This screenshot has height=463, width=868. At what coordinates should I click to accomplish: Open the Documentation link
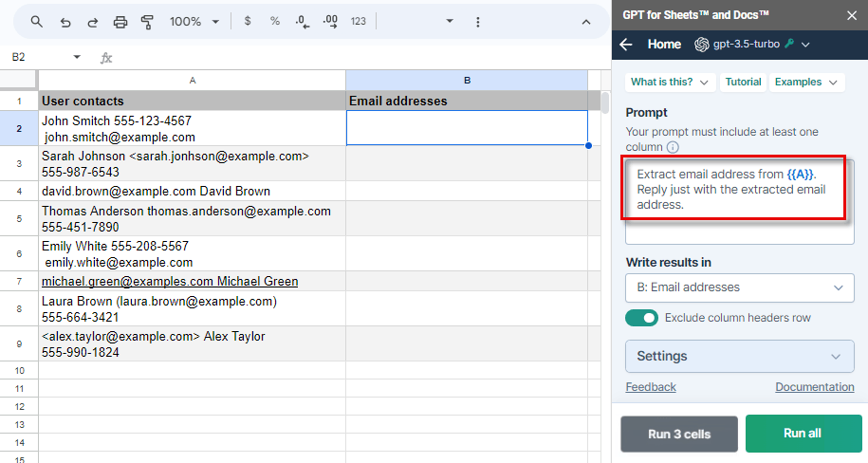coord(814,387)
